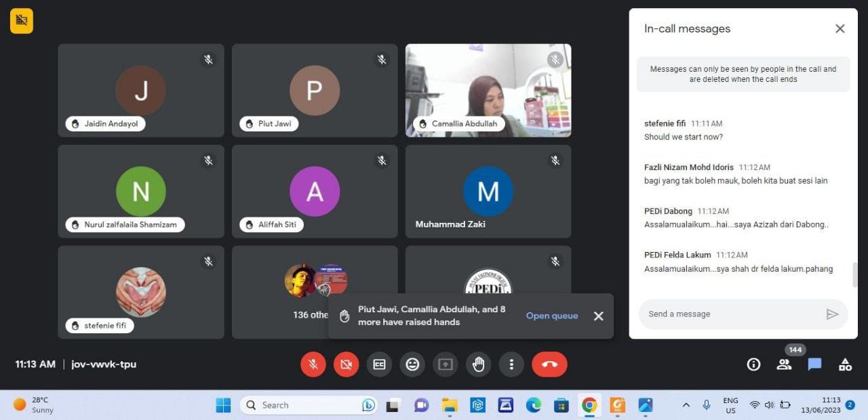Click the Send a message field
This screenshot has width=868, height=420.
[729, 314]
